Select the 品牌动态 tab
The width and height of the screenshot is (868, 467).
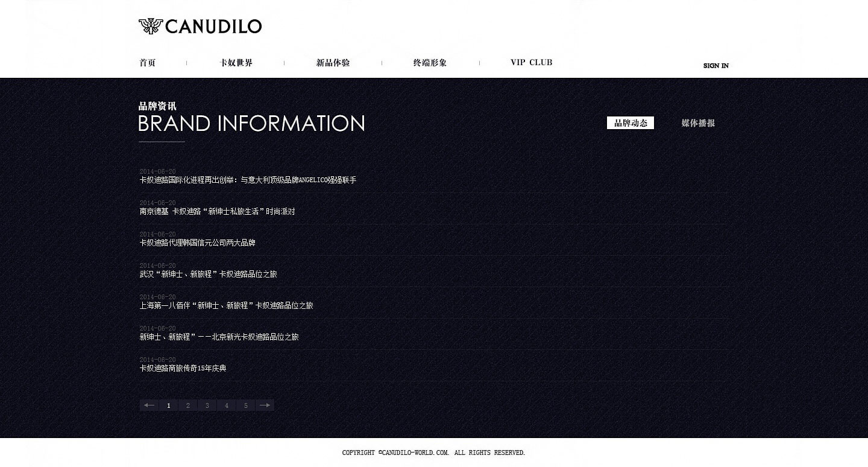[x=631, y=123]
